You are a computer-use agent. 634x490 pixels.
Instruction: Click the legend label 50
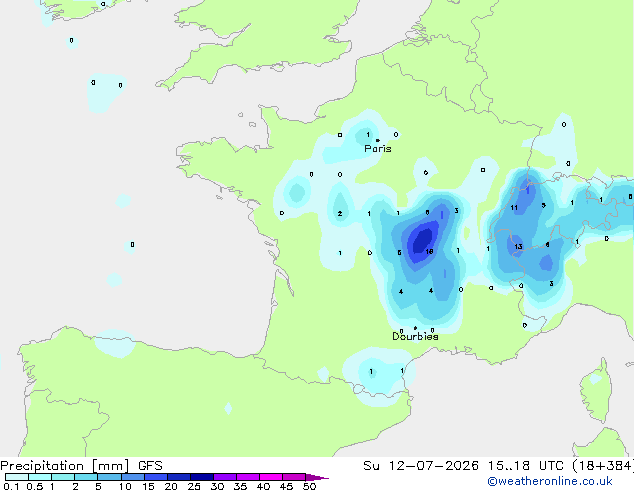pyautogui.click(x=309, y=486)
